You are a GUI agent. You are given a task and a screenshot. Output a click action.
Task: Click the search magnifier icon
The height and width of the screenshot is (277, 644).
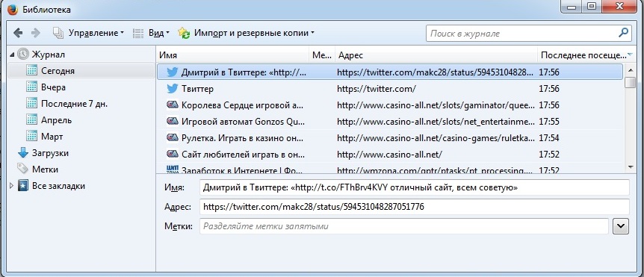pyautogui.click(x=623, y=33)
